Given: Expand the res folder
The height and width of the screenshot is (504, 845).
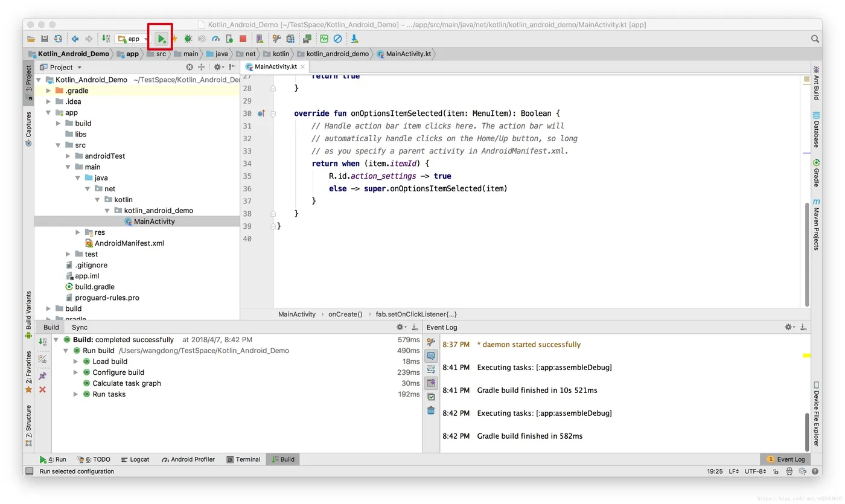Looking at the screenshot, I should (x=78, y=232).
